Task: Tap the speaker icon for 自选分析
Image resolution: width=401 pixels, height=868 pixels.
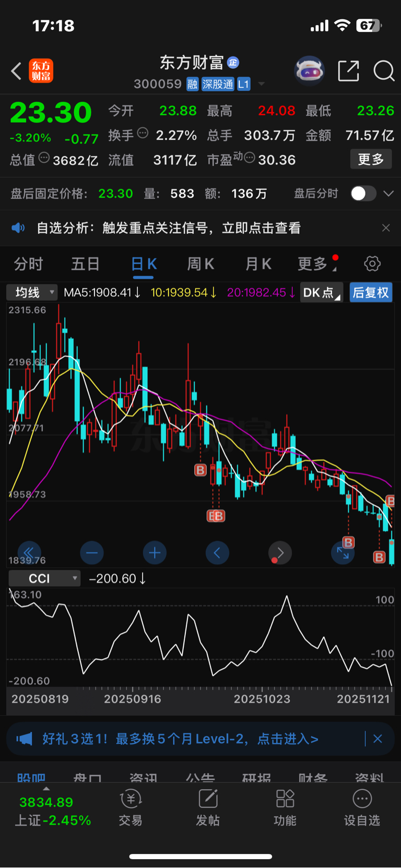Action: (x=18, y=228)
